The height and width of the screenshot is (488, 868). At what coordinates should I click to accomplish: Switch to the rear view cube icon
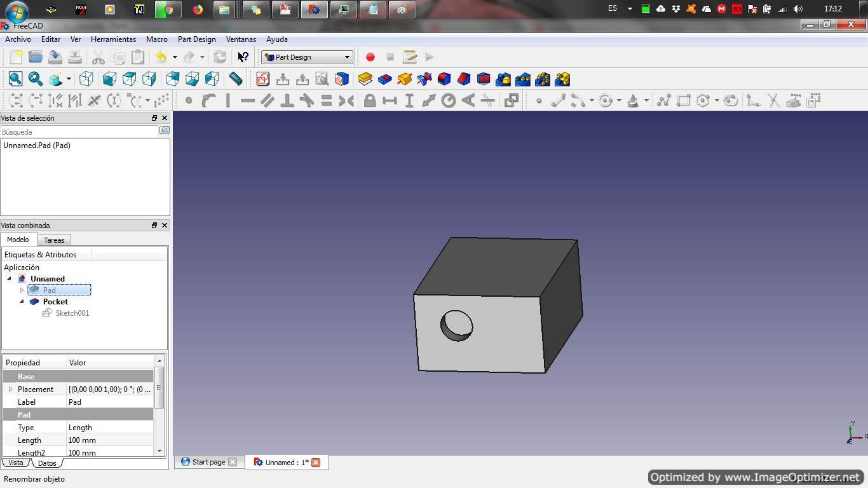172,79
